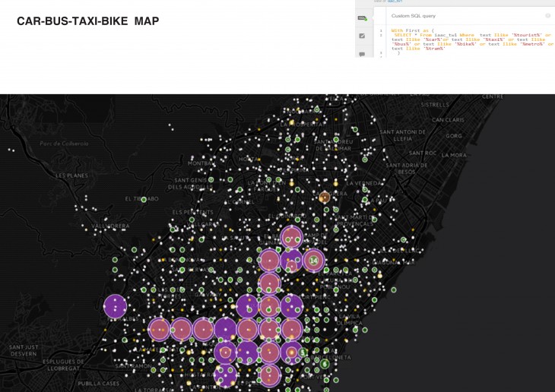Open the pencil style wizard icon

(362, 36)
